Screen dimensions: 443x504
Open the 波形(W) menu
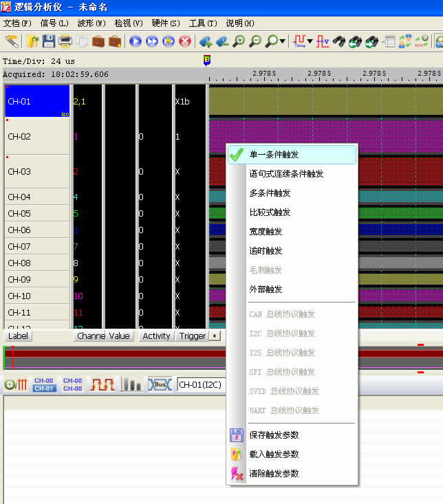point(91,23)
